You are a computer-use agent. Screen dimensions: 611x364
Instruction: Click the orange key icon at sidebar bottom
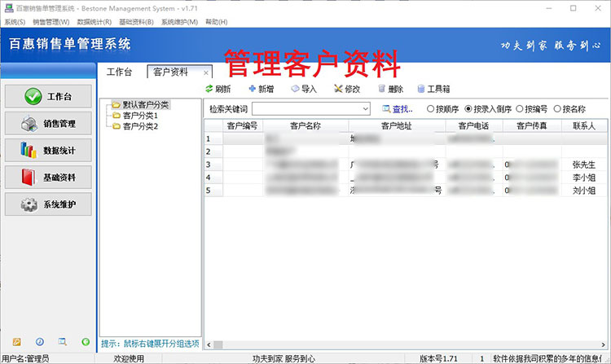click(x=16, y=342)
